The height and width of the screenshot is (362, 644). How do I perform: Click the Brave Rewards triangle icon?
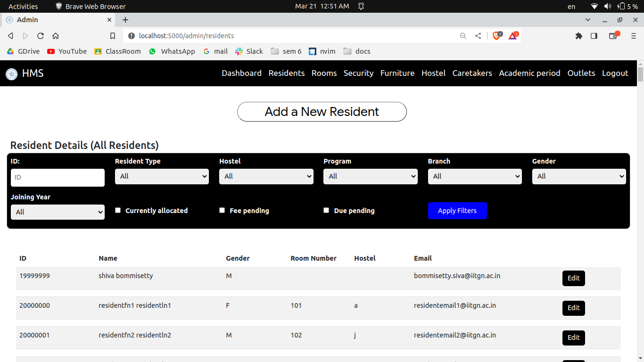point(512,35)
